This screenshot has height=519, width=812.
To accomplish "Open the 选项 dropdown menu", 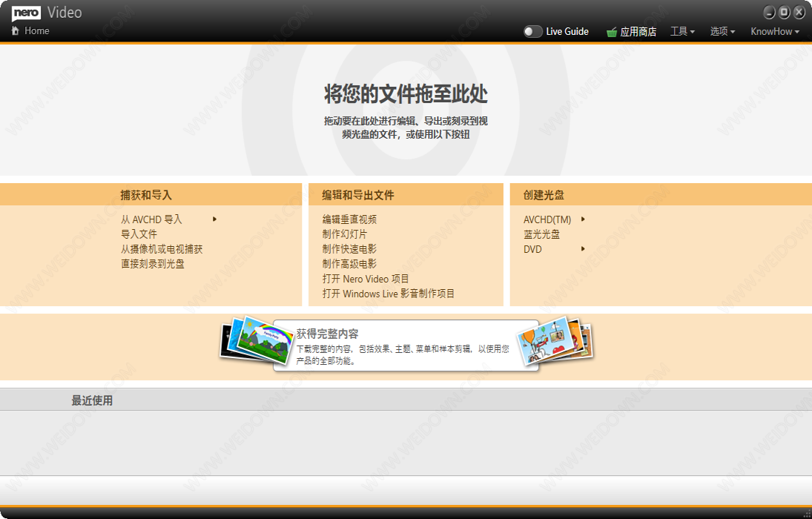I will (722, 31).
